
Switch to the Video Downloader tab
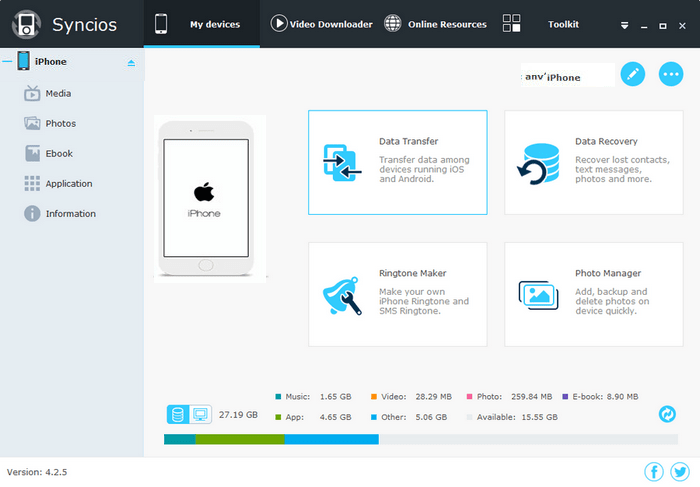click(x=321, y=24)
